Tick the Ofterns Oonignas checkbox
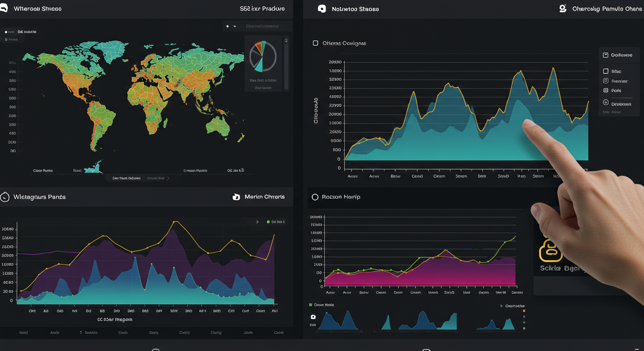Screen dimensions: 644x351 tap(315, 43)
